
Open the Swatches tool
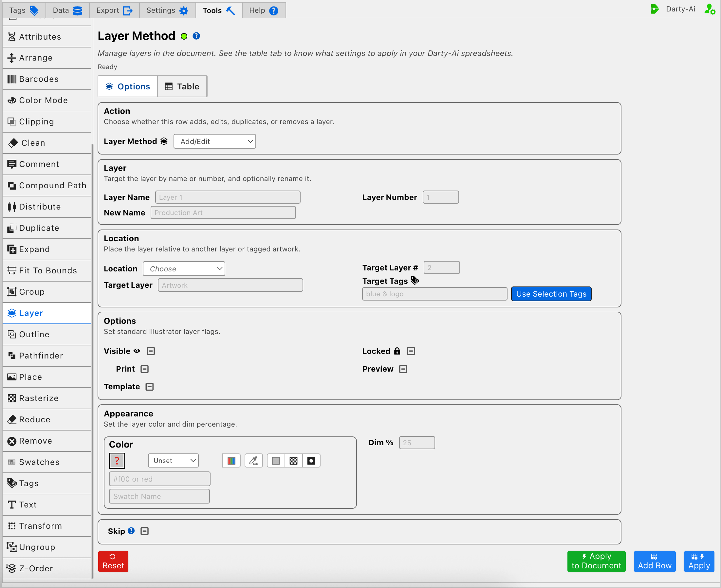pyautogui.click(x=47, y=462)
